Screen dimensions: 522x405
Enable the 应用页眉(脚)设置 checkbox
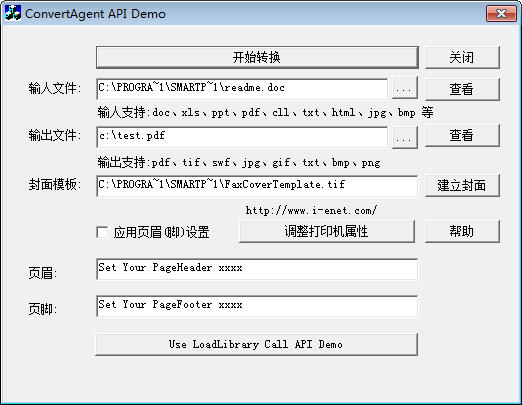102,232
